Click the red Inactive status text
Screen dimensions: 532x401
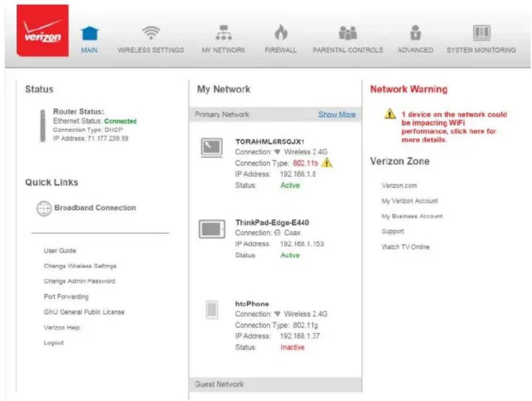292,347
